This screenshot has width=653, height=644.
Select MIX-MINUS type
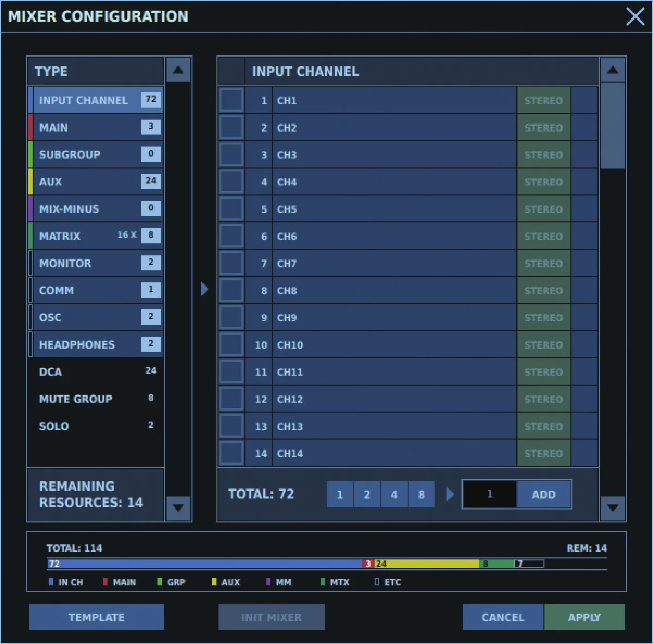tap(96, 209)
